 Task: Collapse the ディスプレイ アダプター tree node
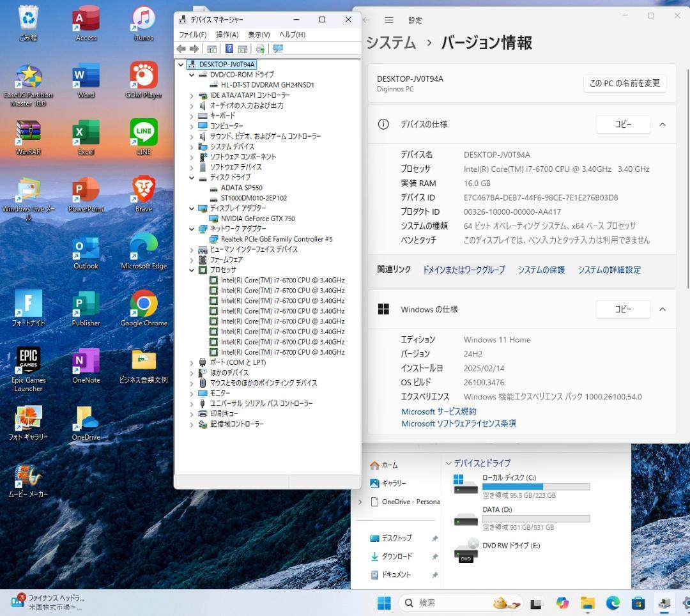point(192,208)
